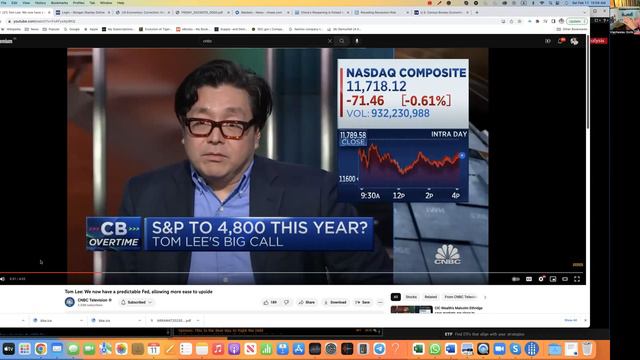
Task: Open the CNBC Television channel avatar
Action: [x=69, y=302]
